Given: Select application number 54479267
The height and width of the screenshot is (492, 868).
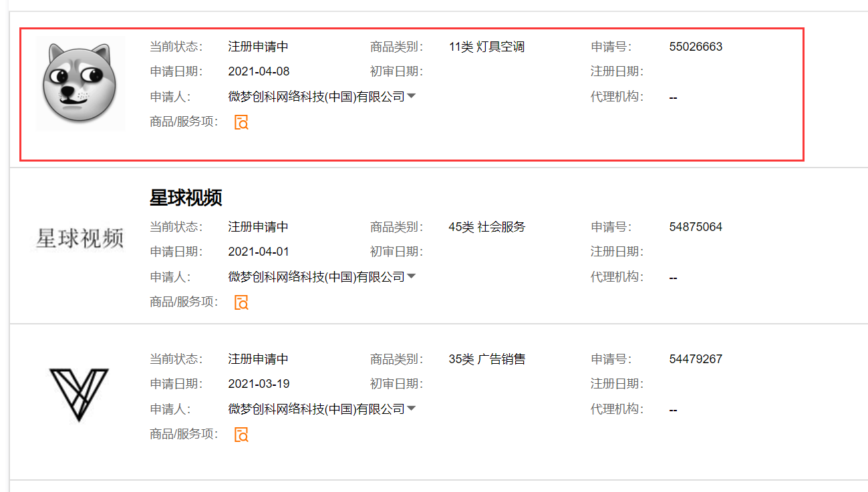Looking at the screenshot, I should pyautogui.click(x=696, y=359).
